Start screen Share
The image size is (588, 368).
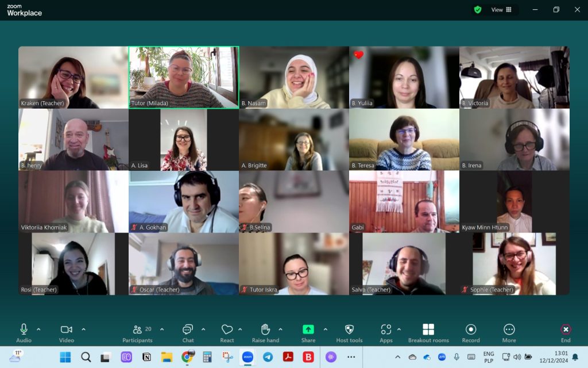pos(308,333)
